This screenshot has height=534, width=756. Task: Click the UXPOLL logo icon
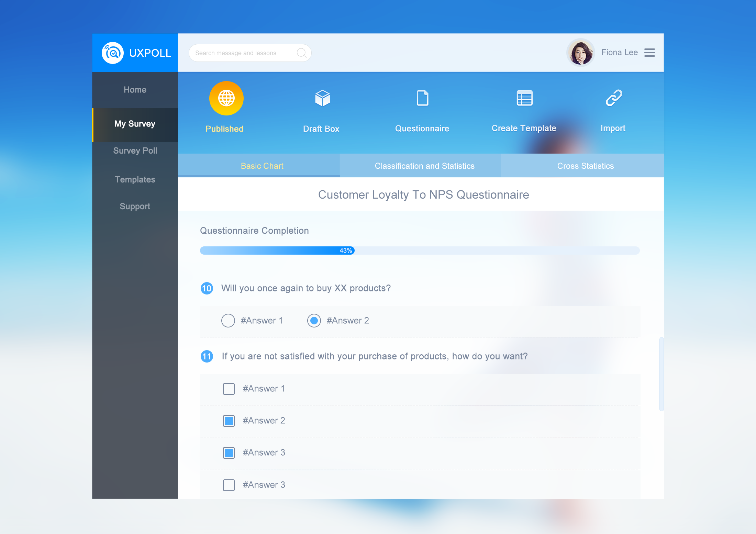tap(112, 52)
